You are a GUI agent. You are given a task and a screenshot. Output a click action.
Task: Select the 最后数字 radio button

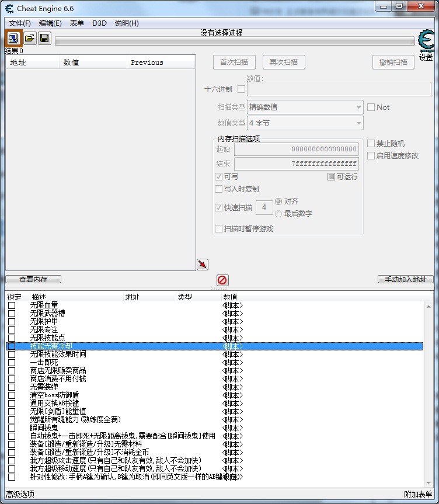pyautogui.click(x=278, y=213)
